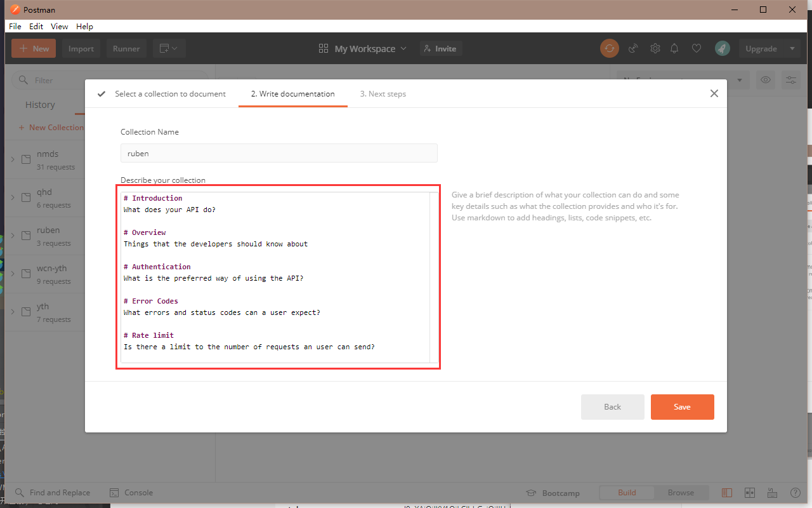Open the Runner button
This screenshot has height=508, width=812.
(126, 48)
